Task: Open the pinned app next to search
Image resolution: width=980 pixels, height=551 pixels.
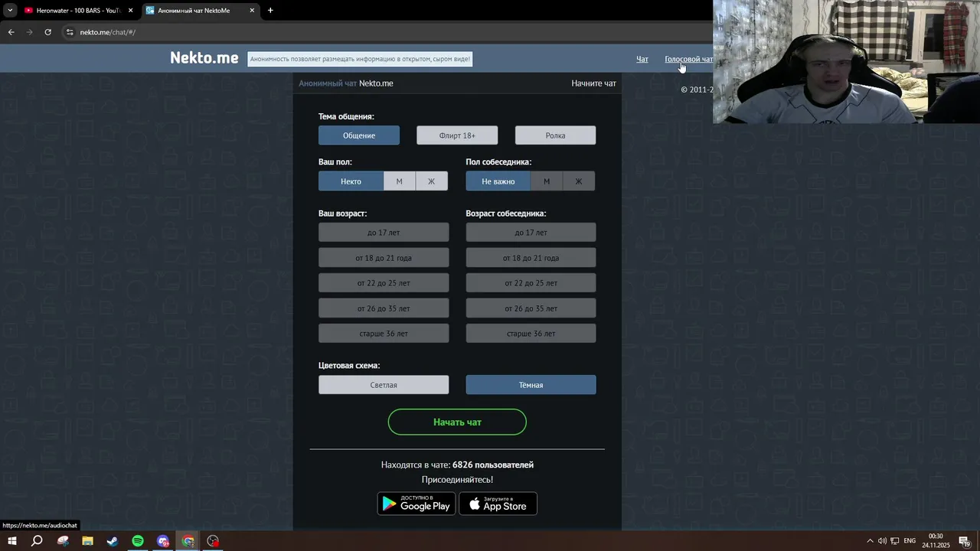Action: click(63, 541)
